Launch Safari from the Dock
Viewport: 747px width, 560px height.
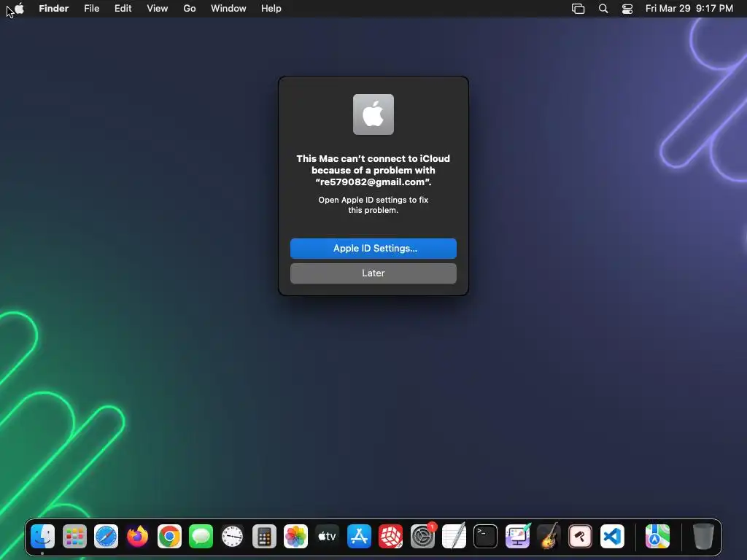[x=106, y=537]
